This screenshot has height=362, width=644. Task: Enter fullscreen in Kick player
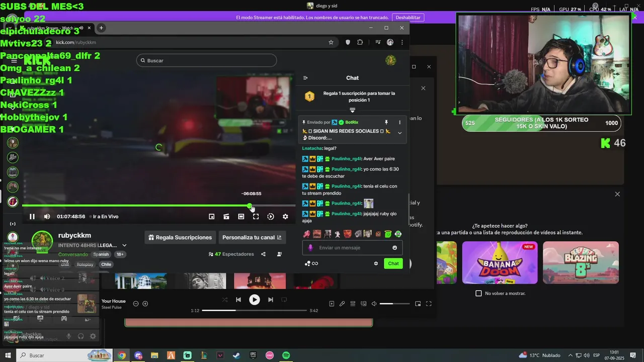click(256, 217)
